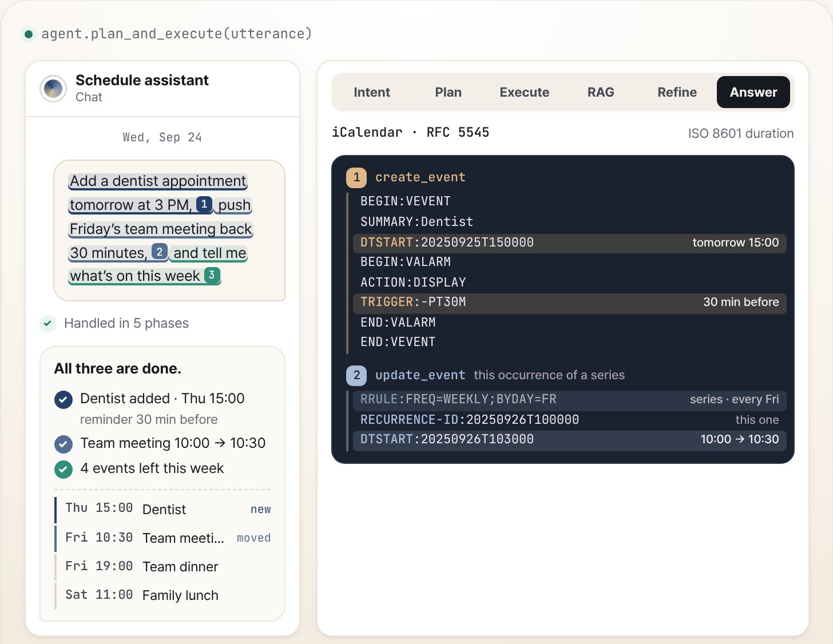Screen dimensions: 833x644
Task: Click the 'reminder 30 min before' note
Action: tap(149, 419)
